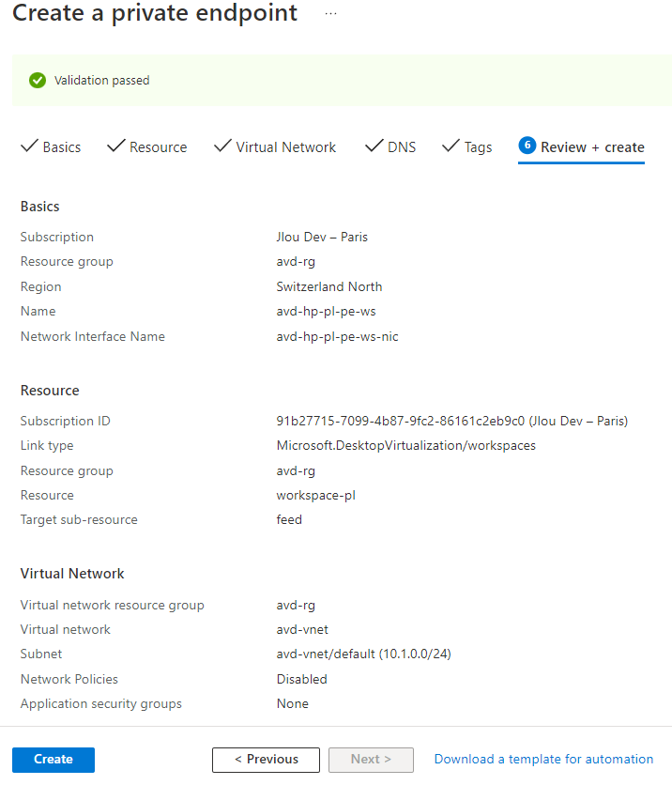
Task: Open the Virtual Network tab
Action: point(275,147)
